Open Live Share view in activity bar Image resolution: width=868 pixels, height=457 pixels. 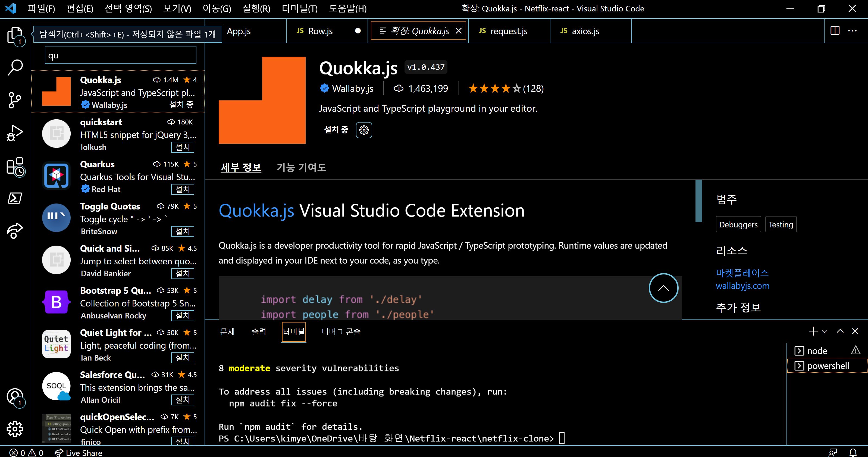(x=15, y=231)
